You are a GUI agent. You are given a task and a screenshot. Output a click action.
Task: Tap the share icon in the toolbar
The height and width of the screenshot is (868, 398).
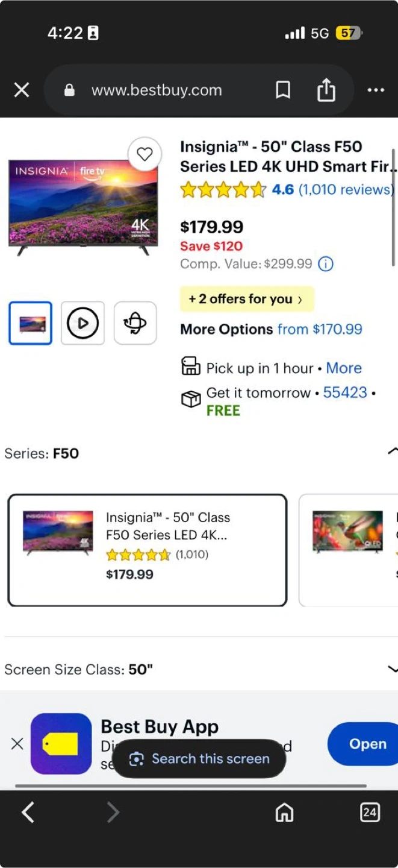tap(326, 90)
